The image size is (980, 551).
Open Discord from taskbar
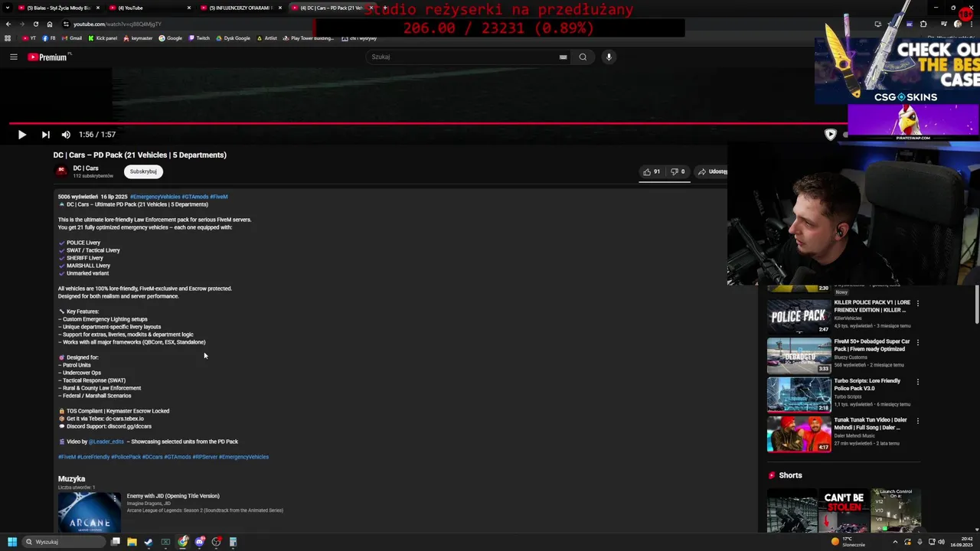(x=200, y=542)
